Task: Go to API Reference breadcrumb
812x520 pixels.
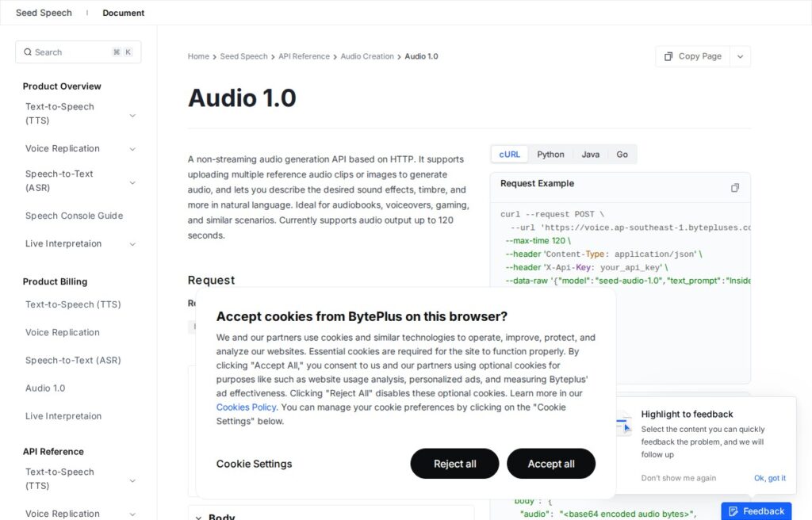Action: tap(304, 56)
